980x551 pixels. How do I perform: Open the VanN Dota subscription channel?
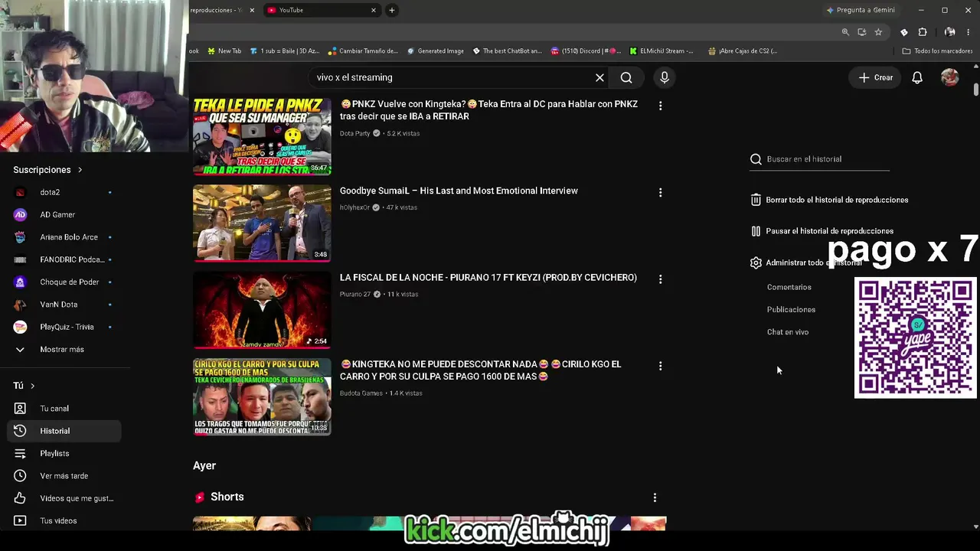pos(64,305)
